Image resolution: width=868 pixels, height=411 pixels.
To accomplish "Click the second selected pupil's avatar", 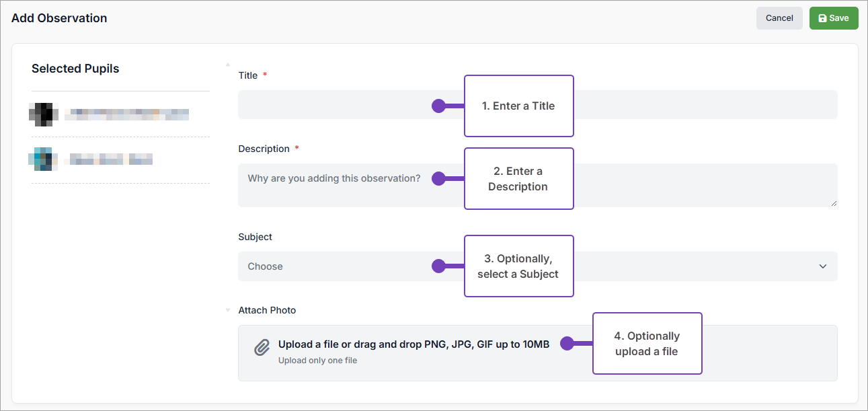I will click(x=42, y=159).
